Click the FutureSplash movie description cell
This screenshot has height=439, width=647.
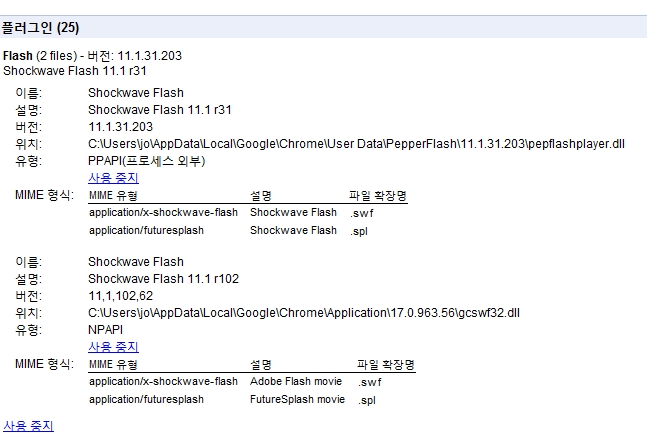[297, 399]
